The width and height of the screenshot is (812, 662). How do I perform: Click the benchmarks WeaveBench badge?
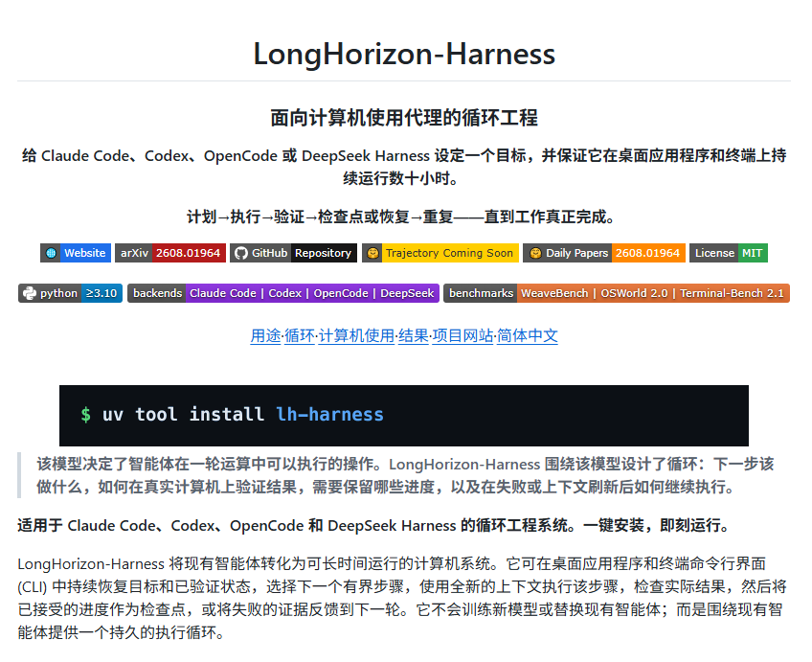[x=617, y=293]
